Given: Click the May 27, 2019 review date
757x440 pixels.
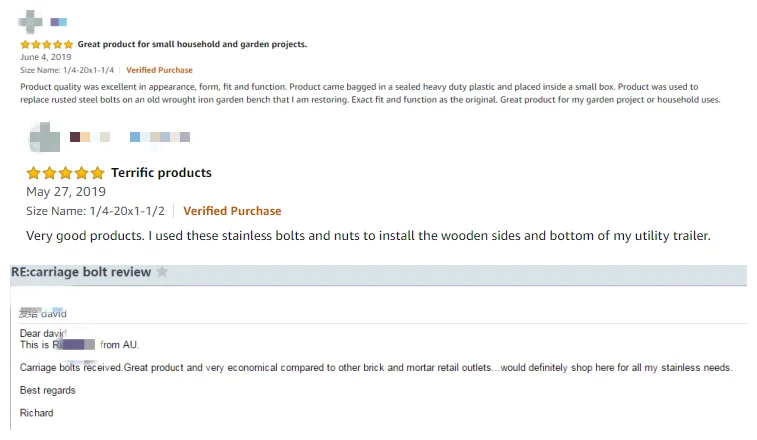Looking at the screenshot, I should pos(65,192).
